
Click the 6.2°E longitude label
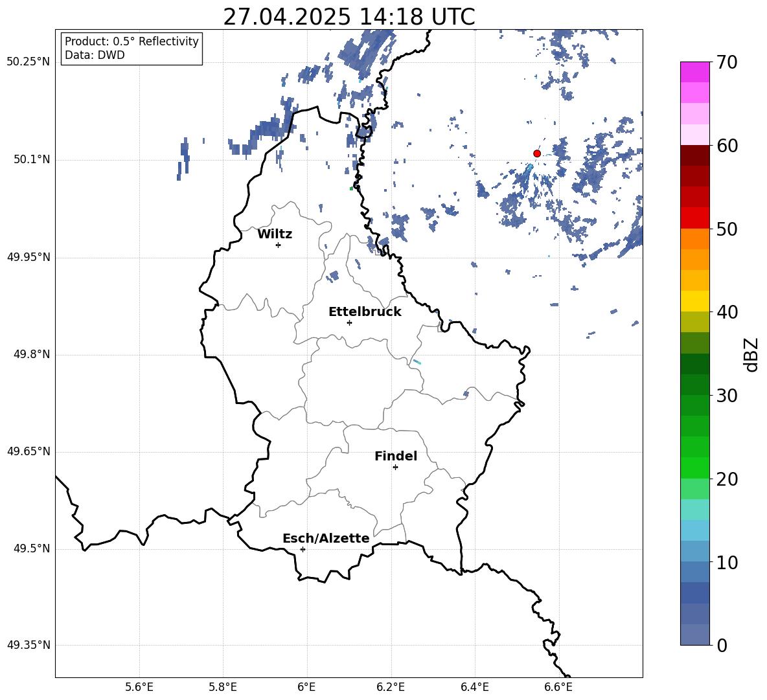tap(391, 687)
